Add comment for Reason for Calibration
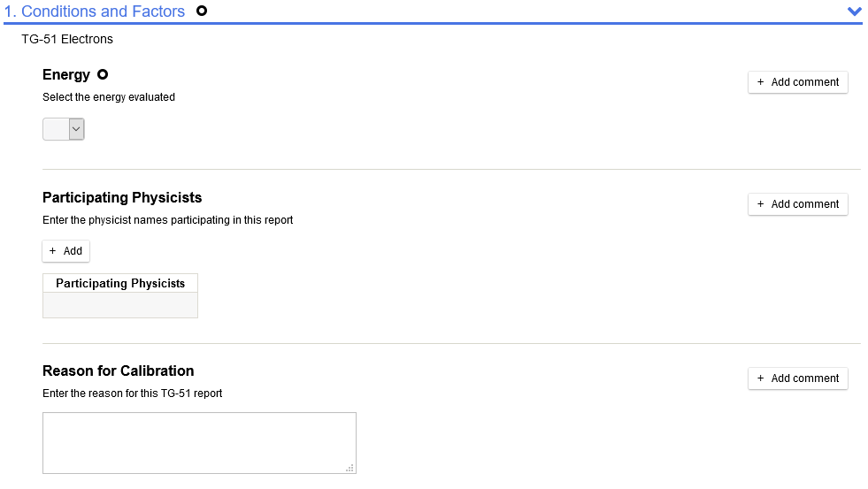 point(797,378)
